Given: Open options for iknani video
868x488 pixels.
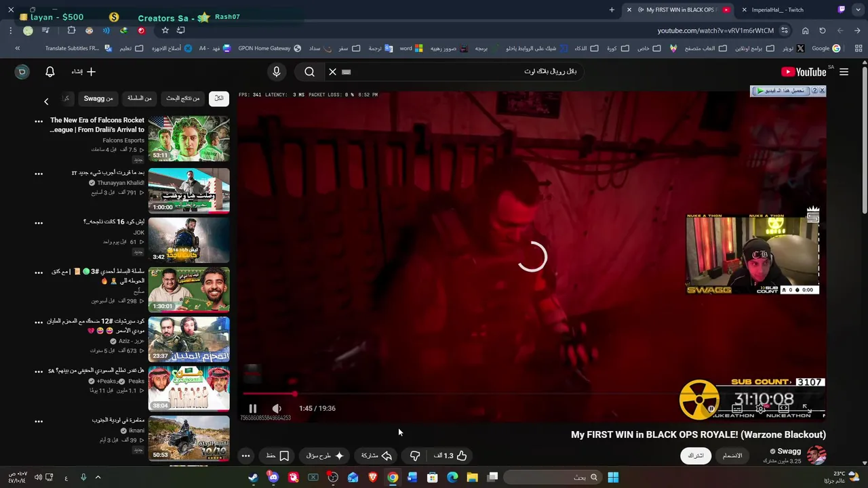Looking at the screenshot, I should [x=39, y=421].
